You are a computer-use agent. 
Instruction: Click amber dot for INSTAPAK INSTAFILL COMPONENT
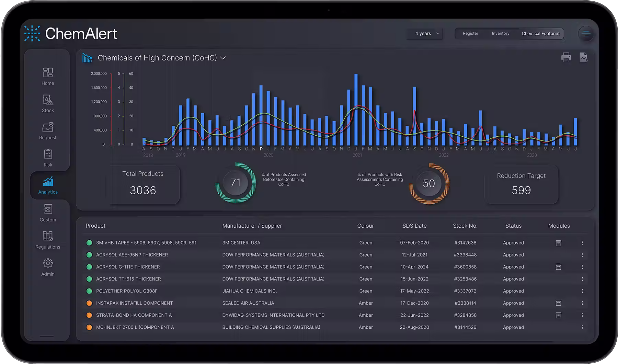tap(89, 303)
